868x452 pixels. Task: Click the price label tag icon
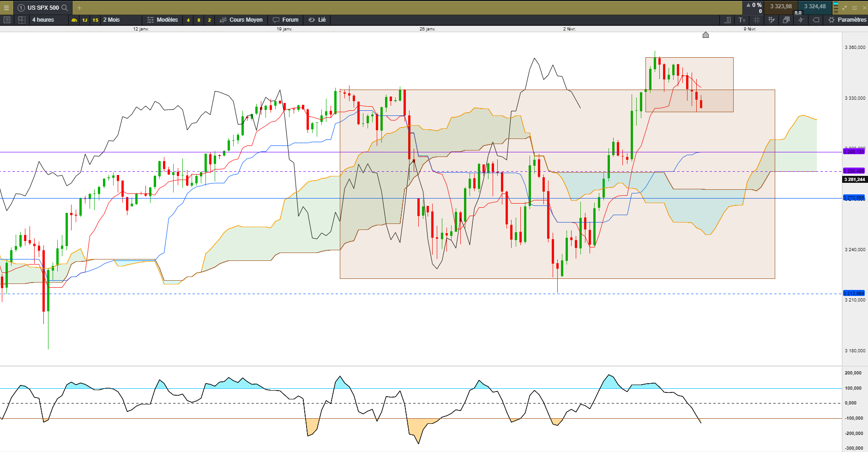(x=816, y=20)
